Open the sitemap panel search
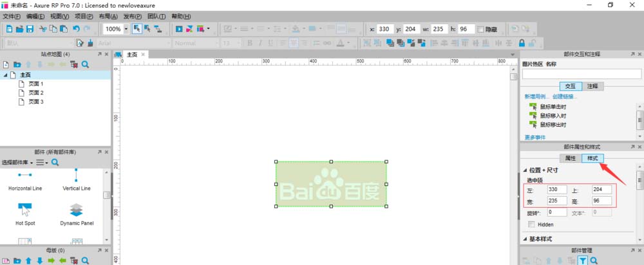The image size is (644, 265). [85, 64]
